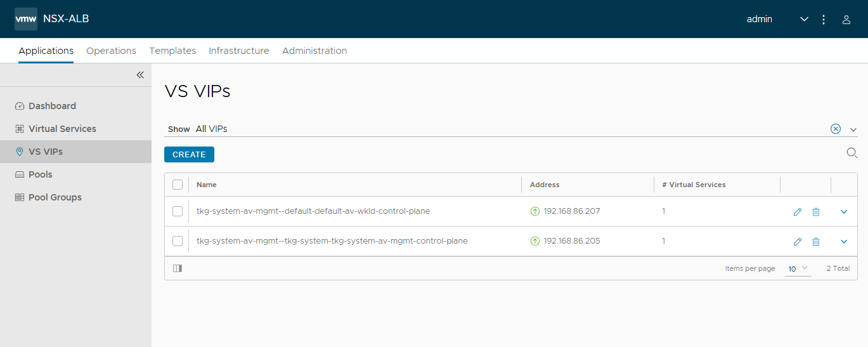Click the Pool Groups sidebar icon
This screenshot has height=347, width=868.
click(x=20, y=197)
